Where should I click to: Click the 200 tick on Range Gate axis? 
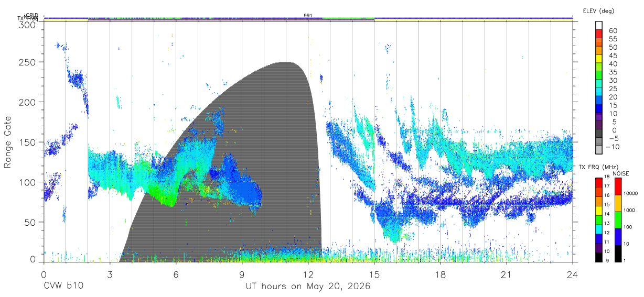click(x=27, y=102)
